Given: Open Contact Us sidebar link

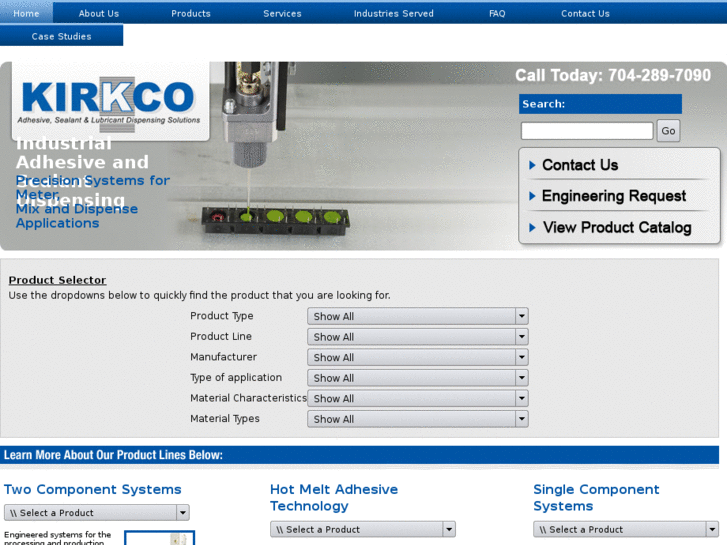Looking at the screenshot, I should [x=580, y=165].
